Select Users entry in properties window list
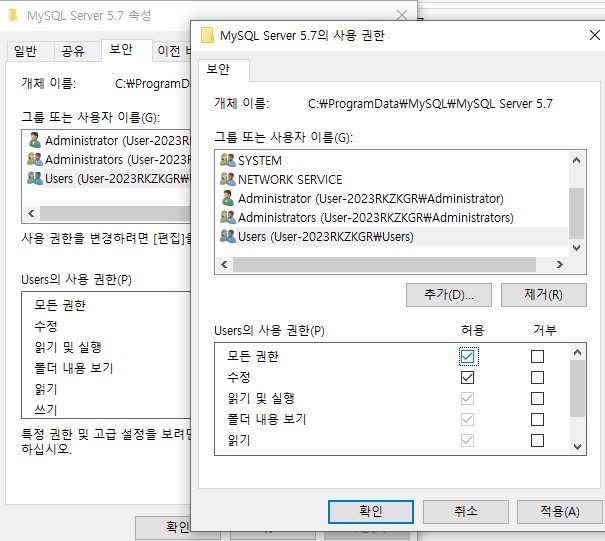This screenshot has width=605, height=541. (x=108, y=178)
